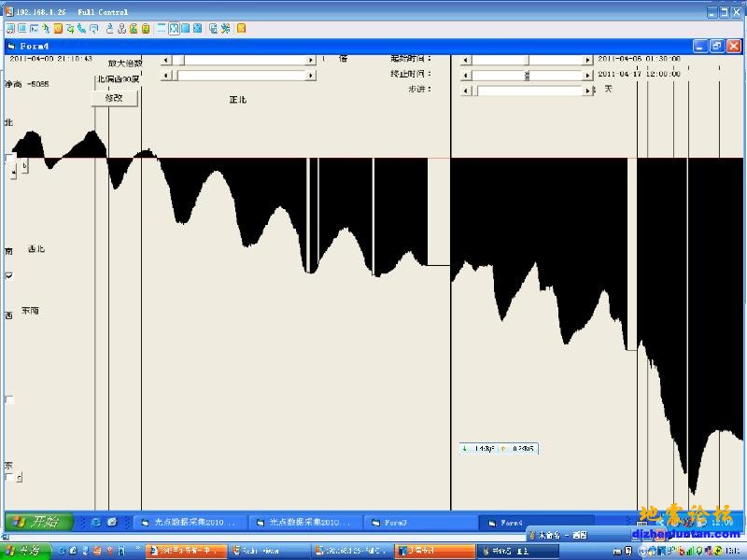The image size is (747, 560).
Task: Uncheck the checked box below 南
Action: [x=9, y=275]
